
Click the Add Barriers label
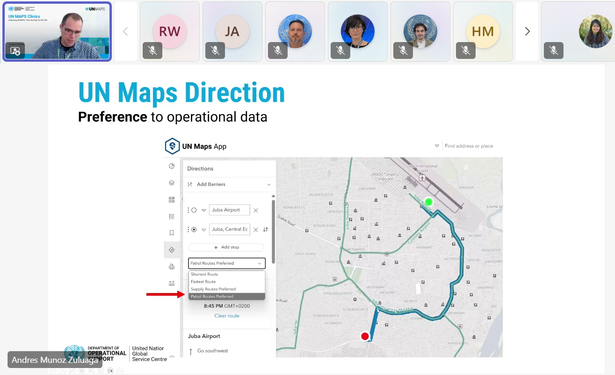(x=211, y=184)
